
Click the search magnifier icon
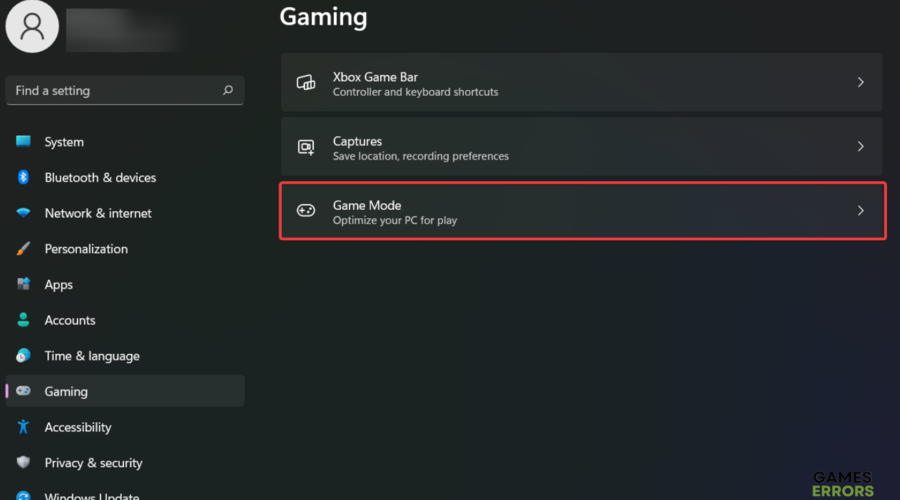click(x=228, y=90)
